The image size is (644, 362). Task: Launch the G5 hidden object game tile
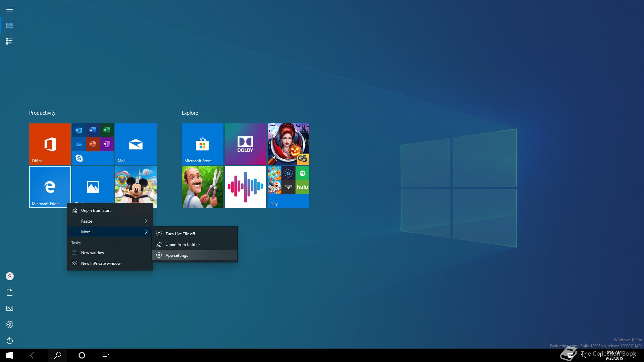click(288, 144)
